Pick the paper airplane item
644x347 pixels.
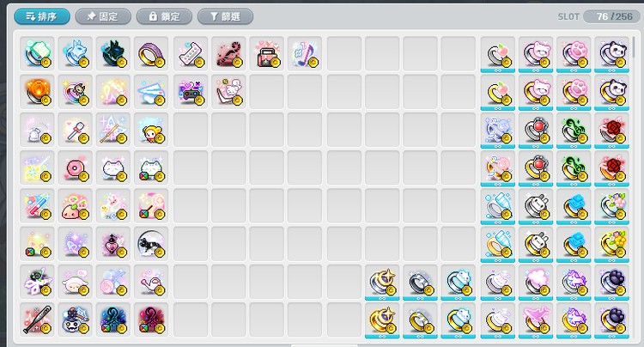[x=151, y=92]
